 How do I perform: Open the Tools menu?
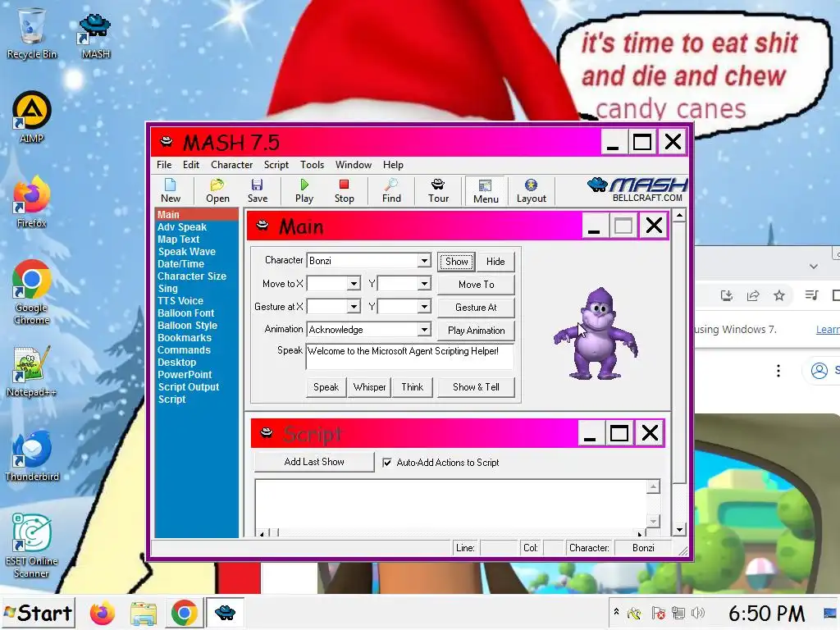click(x=312, y=165)
